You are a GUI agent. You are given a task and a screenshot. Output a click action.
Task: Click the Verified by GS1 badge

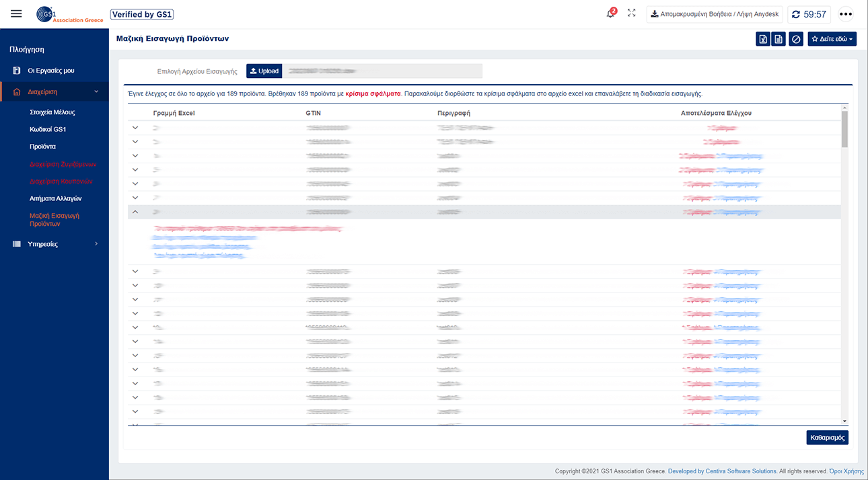pos(142,15)
